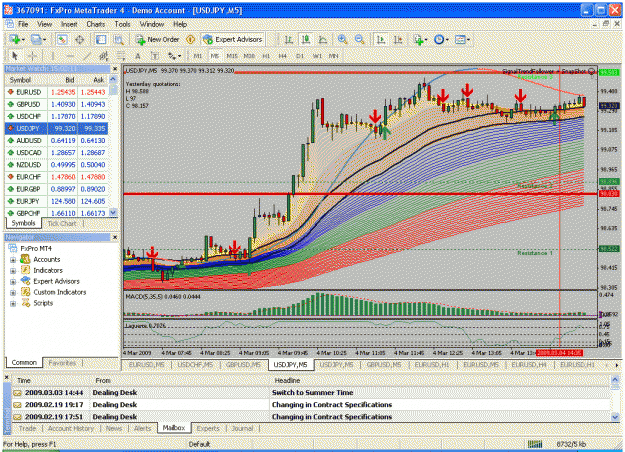Screen dimensions: 625x452
Task: Switch to Bar Chart icon
Action: [289, 39]
